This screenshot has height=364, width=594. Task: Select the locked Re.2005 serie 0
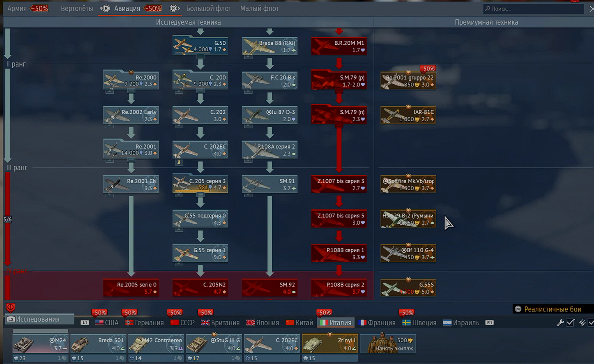tap(131, 288)
